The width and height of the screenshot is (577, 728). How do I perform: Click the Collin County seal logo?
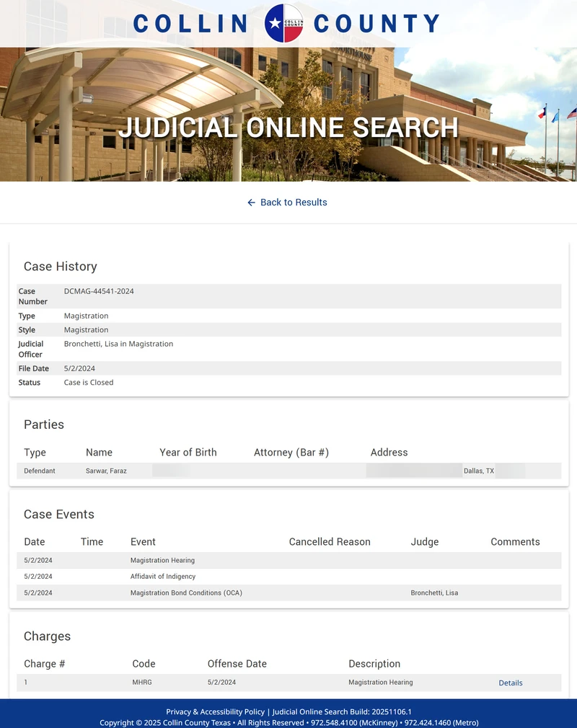click(x=284, y=23)
